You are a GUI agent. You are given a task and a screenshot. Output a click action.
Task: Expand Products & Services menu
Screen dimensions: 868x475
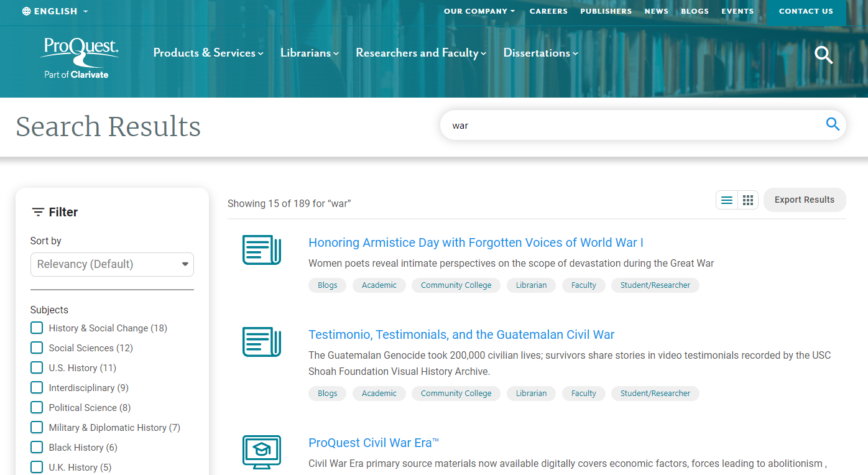coord(208,53)
